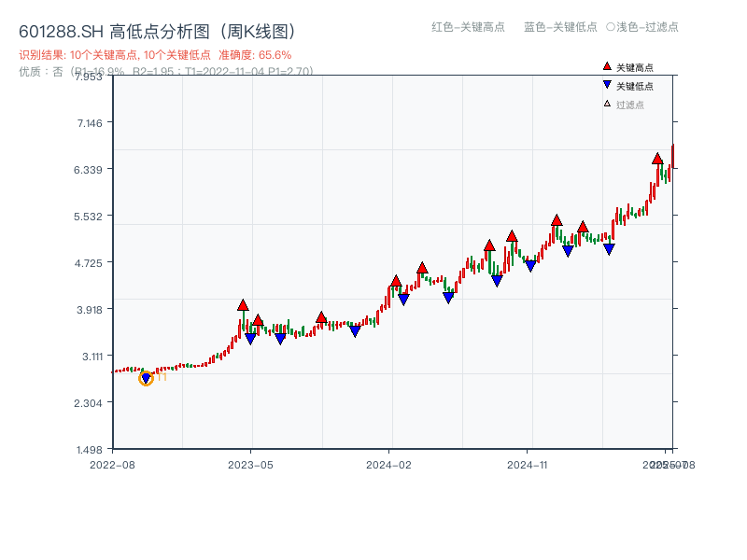This screenshot has height=560, width=747.
Task: Click the 2023-05 x-axis date label
Action: click(x=250, y=464)
